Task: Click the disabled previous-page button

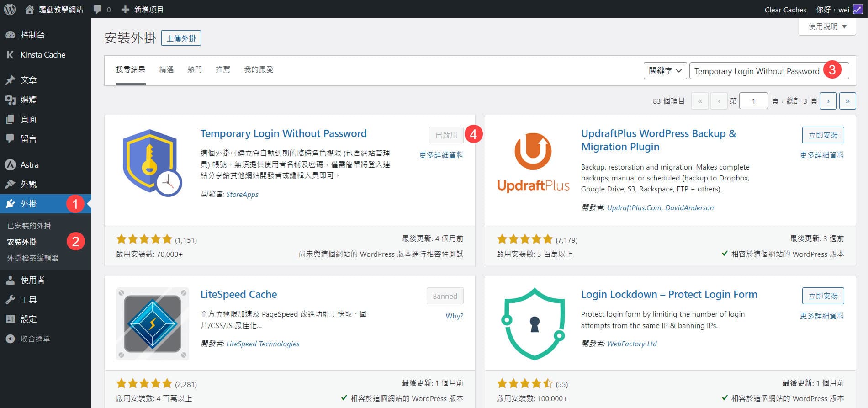Action: pyautogui.click(x=719, y=101)
